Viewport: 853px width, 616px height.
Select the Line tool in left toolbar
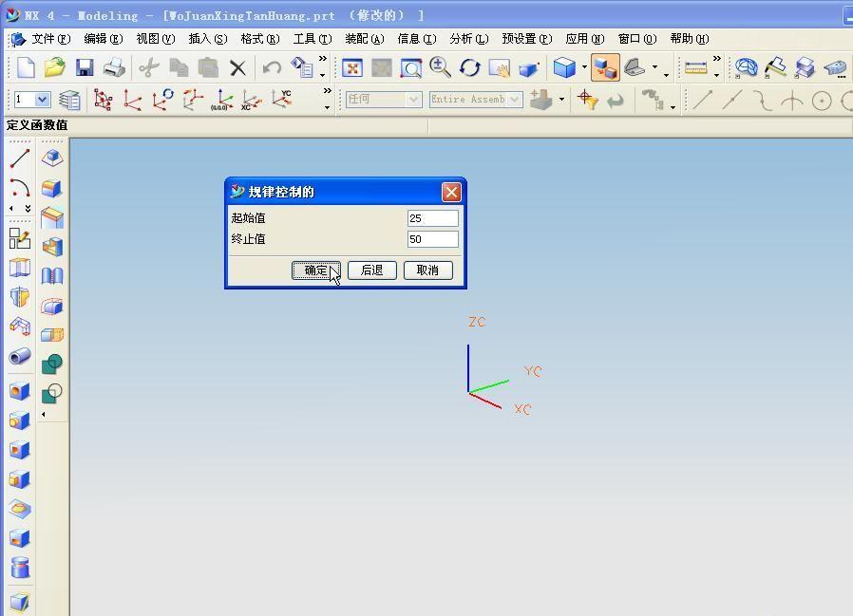pyautogui.click(x=19, y=159)
